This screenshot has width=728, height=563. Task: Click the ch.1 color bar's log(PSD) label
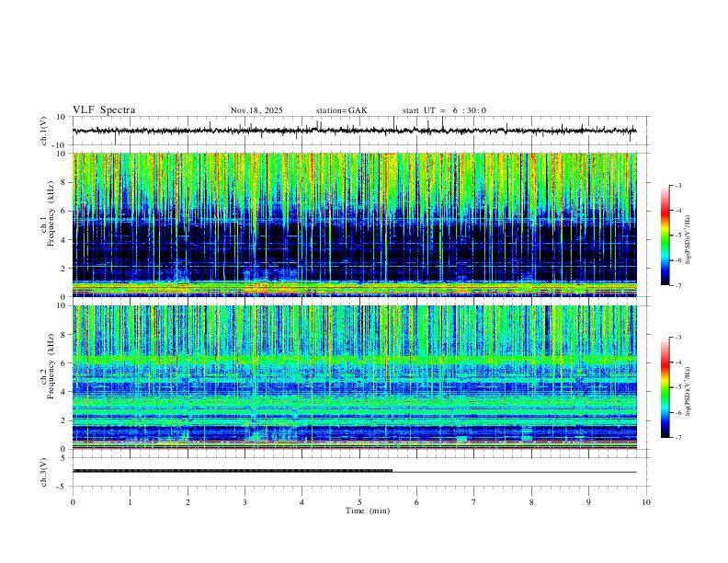[x=688, y=239]
